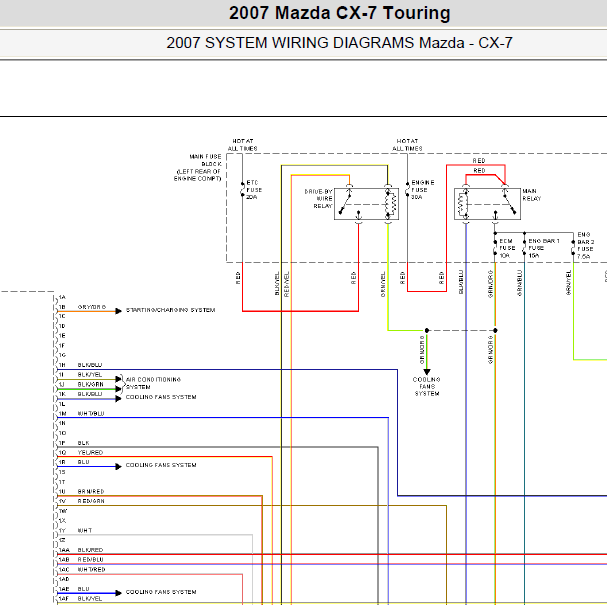607x605 pixels.
Task: Select the "BLK/BLU" wire label at 1K
Action: (90, 394)
